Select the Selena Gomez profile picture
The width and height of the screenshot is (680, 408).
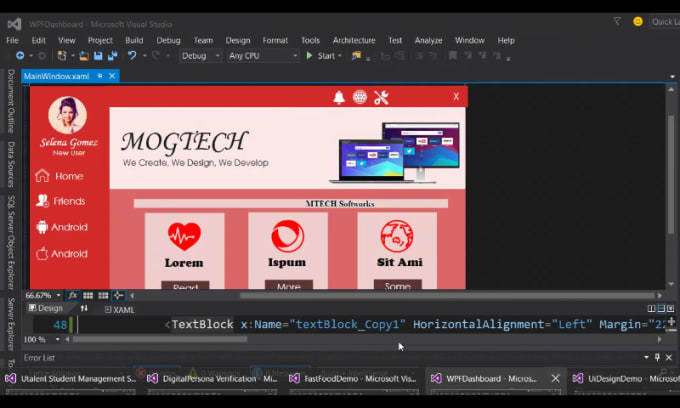click(x=67, y=115)
